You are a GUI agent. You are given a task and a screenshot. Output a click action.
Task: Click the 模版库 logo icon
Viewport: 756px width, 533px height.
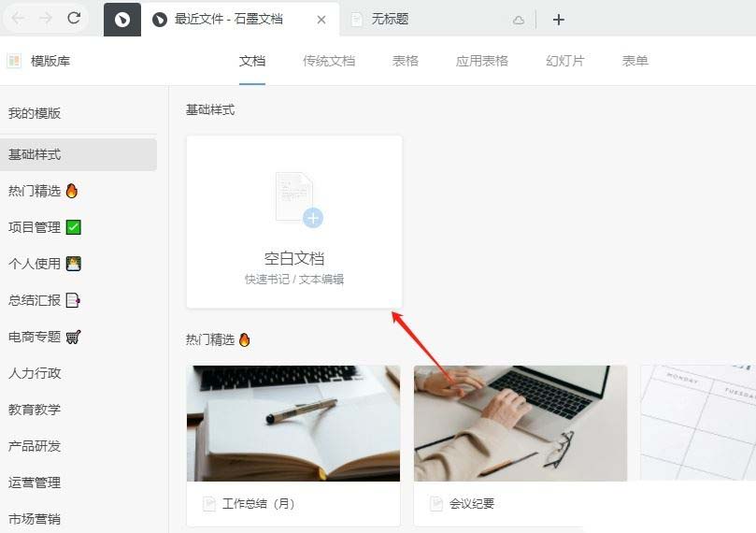(x=14, y=61)
